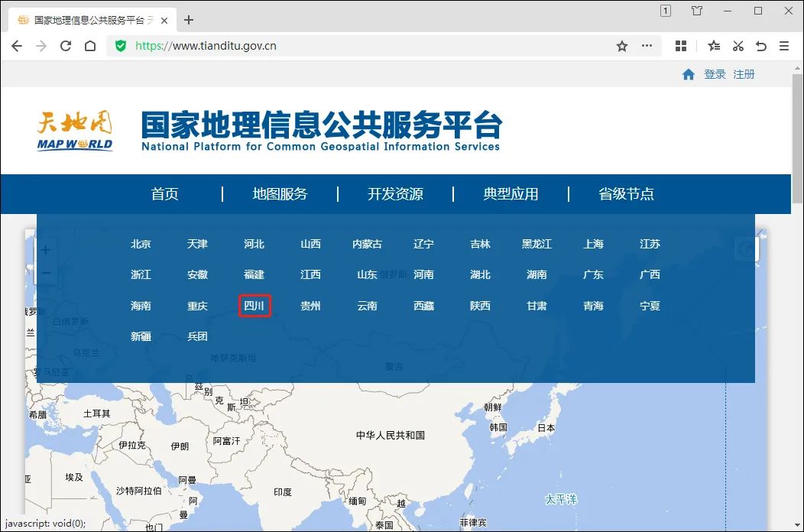
Task: Select the 黑龙江 node
Action: (x=537, y=244)
